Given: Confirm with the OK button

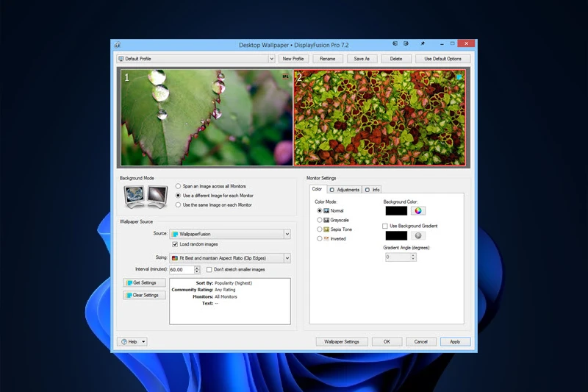Looking at the screenshot, I should (387, 342).
